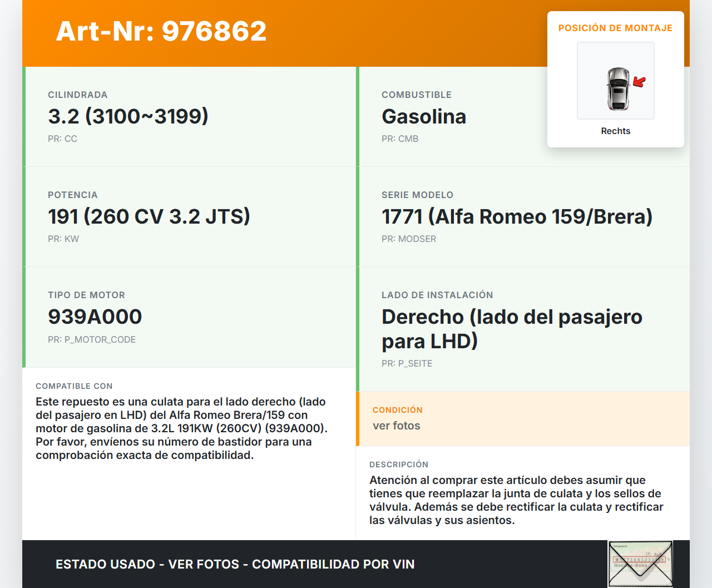Select the Posición de Montaje title
This screenshot has width=712, height=588.
615,28
